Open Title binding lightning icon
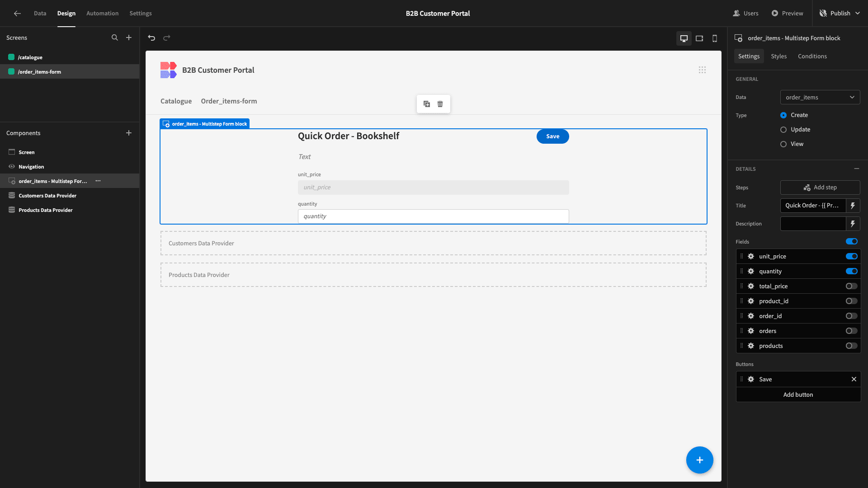Viewport: 868px width, 488px height. pos(853,206)
